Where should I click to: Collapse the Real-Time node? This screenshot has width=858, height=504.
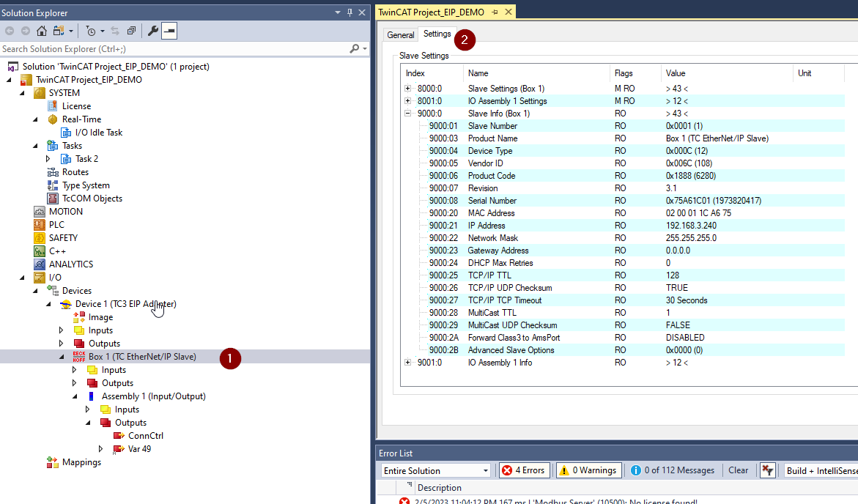(36, 119)
